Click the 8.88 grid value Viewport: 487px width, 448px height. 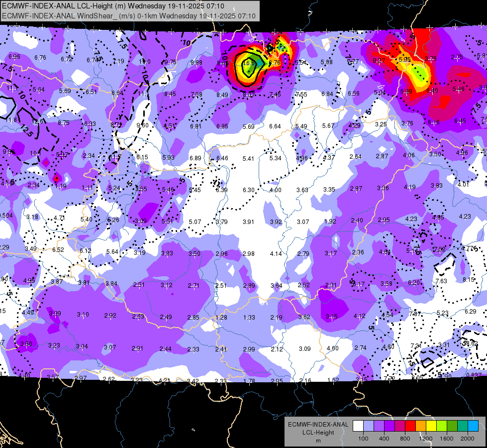[x=196, y=63]
